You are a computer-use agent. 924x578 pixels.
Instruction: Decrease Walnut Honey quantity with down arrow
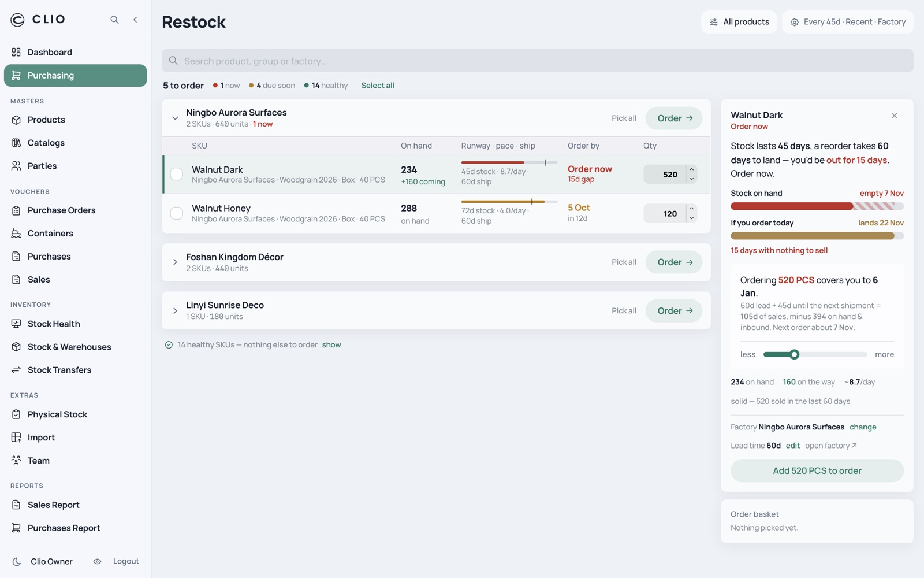point(691,218)
